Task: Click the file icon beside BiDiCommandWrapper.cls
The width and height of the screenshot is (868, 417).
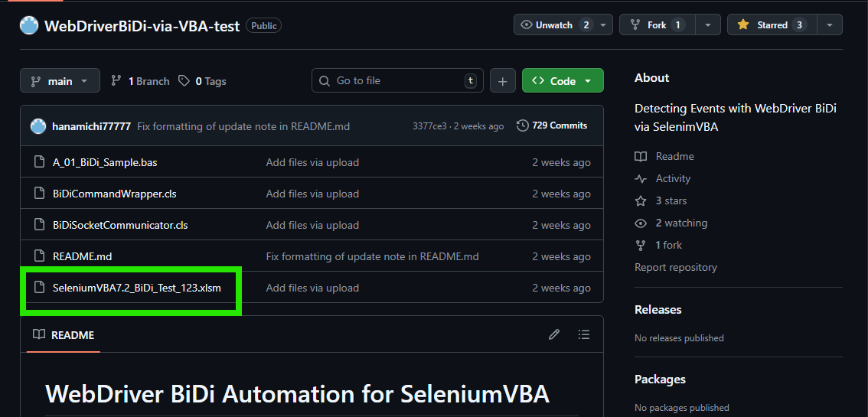Action: pos(39,194)
